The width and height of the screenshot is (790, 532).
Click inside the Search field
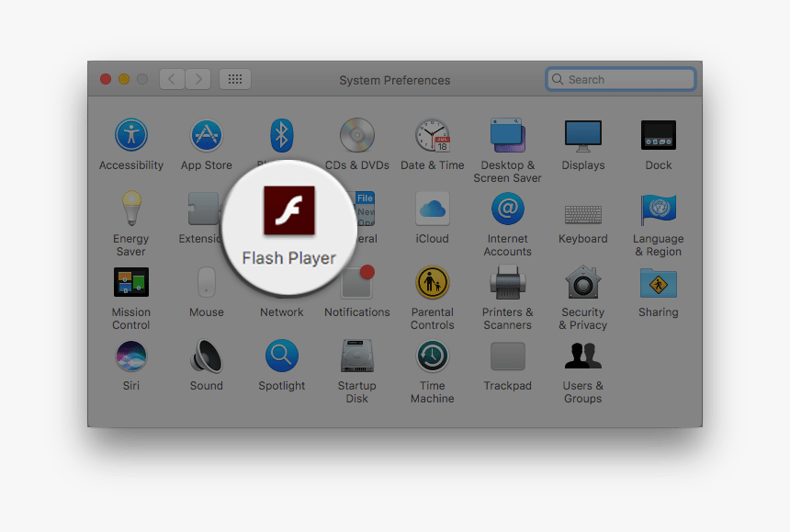click(x=620, y=79)
